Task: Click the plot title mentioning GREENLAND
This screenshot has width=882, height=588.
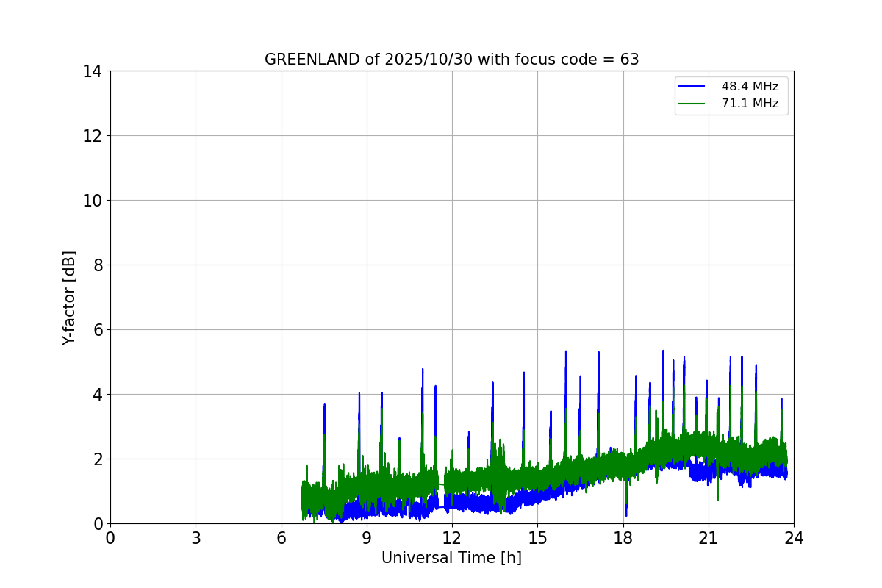Action: click(x=451, y=60)
